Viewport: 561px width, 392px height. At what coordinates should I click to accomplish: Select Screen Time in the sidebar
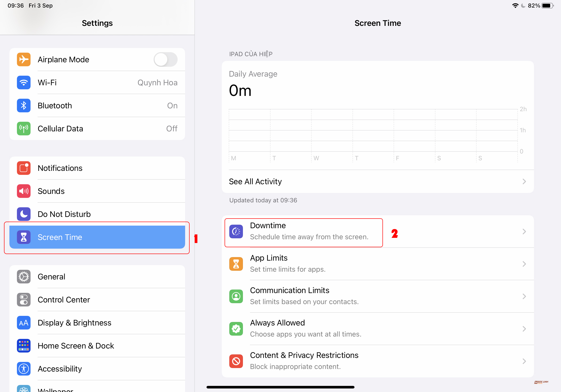click(97, 237)
